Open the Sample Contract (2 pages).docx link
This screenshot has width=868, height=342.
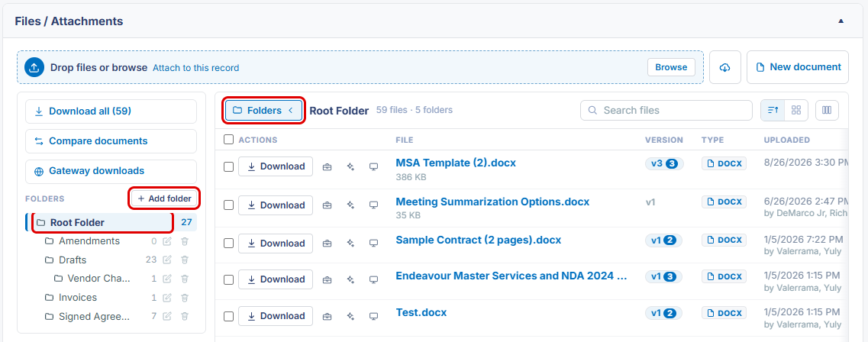point(479,240)
